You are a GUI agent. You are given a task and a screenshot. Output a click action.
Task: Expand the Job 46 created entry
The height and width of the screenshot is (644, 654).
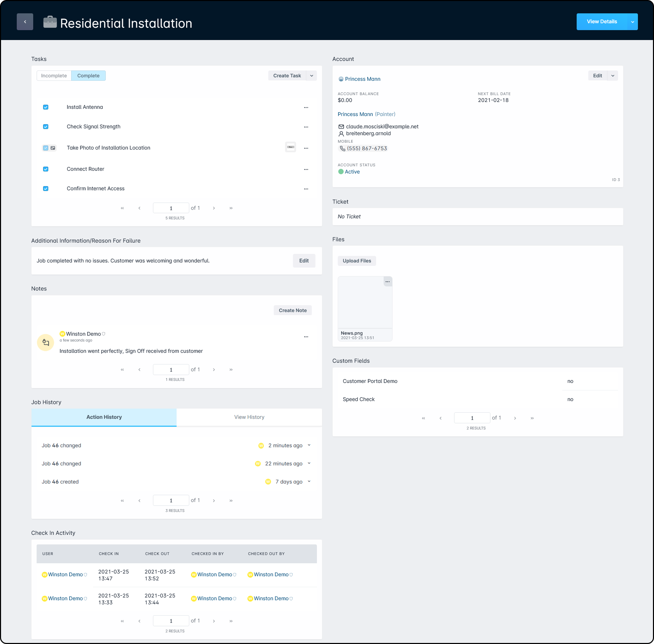click(309, 481)
